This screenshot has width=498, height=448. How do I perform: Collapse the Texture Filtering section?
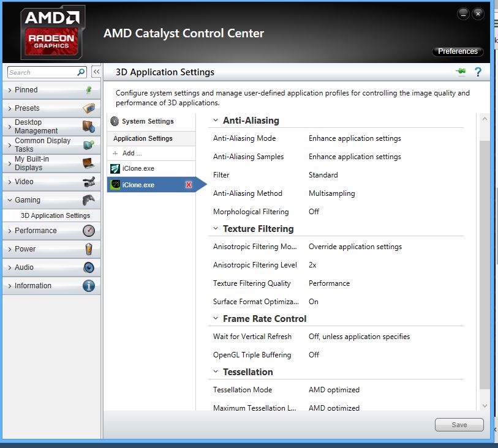[216, 229]
